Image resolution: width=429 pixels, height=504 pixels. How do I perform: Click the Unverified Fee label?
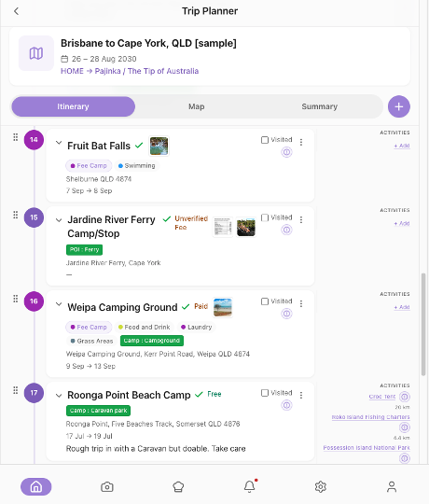click(x=191, y=223)
